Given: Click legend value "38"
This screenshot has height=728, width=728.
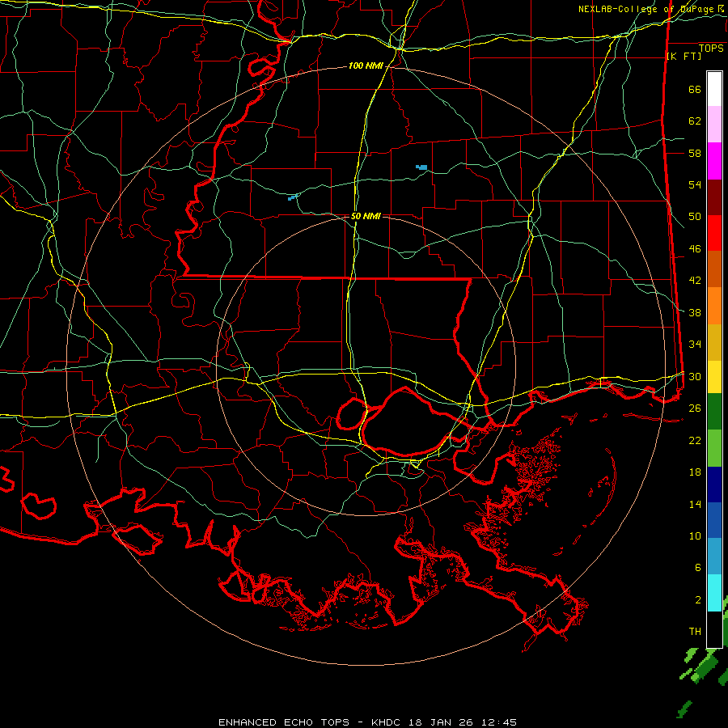Looking at the screenshot, I should 695,312.
